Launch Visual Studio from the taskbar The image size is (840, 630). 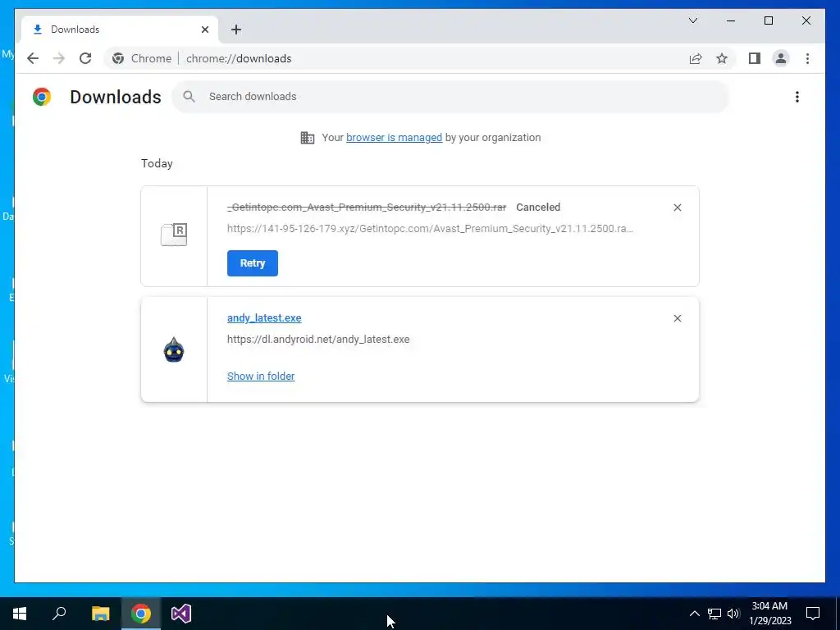click(x=181, y=614)
